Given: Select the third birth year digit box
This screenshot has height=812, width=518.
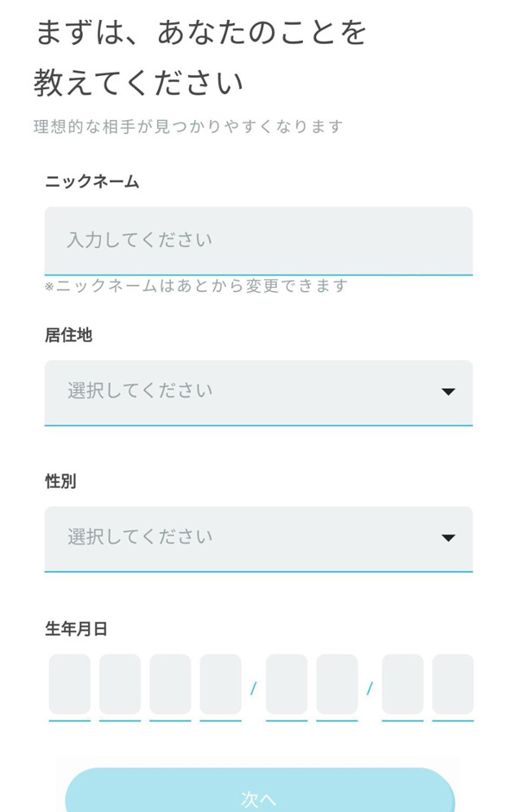Looking at the screenshot, I should pos(170,685).
